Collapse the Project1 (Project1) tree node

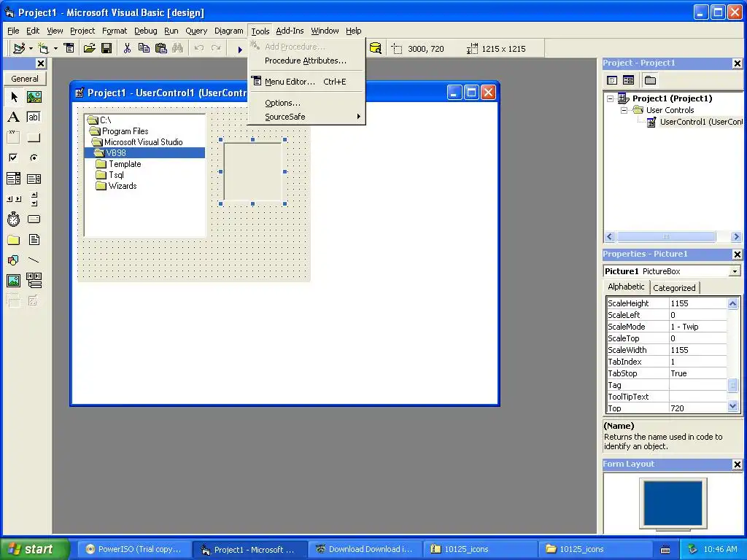point(611,98)
